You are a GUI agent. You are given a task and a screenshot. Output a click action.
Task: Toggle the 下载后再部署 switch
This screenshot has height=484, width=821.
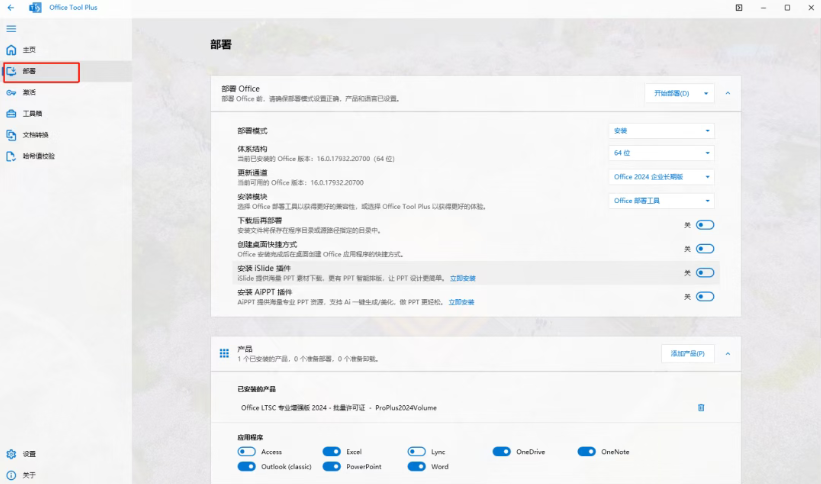coord(705,225)
